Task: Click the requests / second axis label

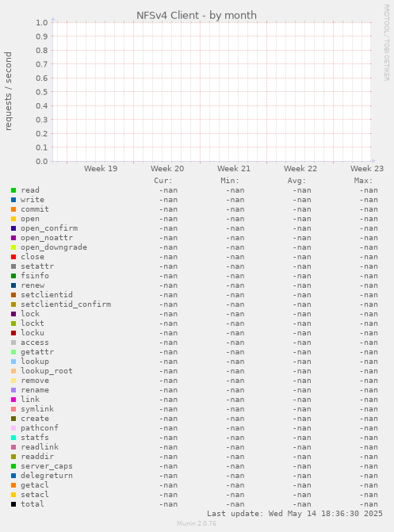Action: point(8,91)
